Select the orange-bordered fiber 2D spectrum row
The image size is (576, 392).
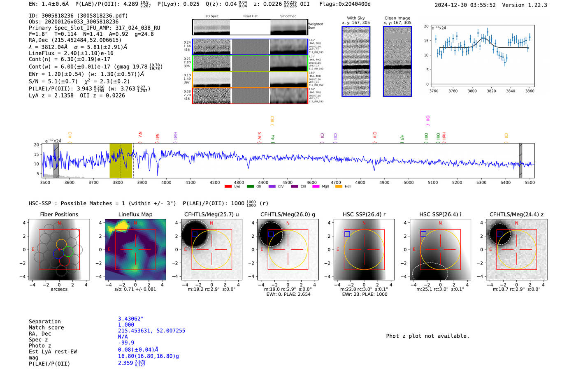click(x=250, y=79)
